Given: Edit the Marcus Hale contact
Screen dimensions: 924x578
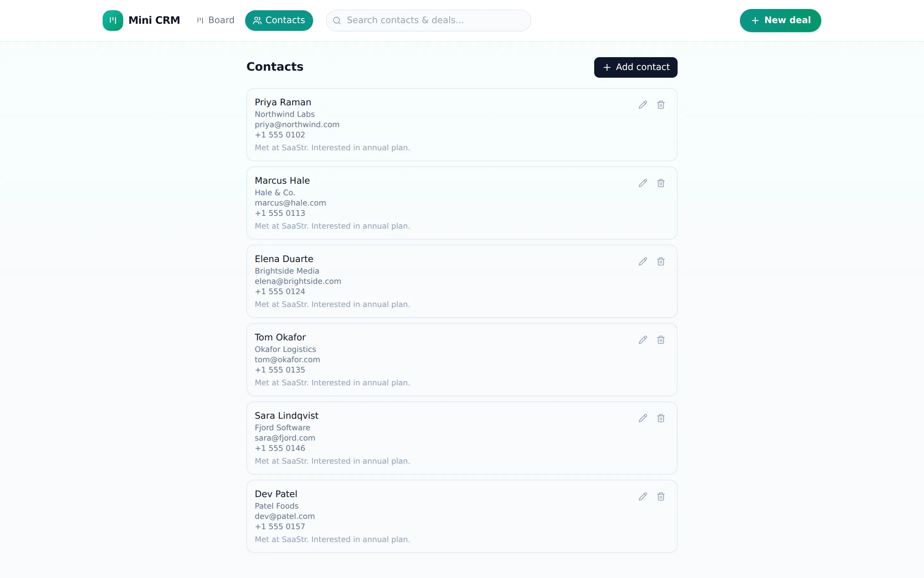Looking at the screenshot, I should coord(643,183).
